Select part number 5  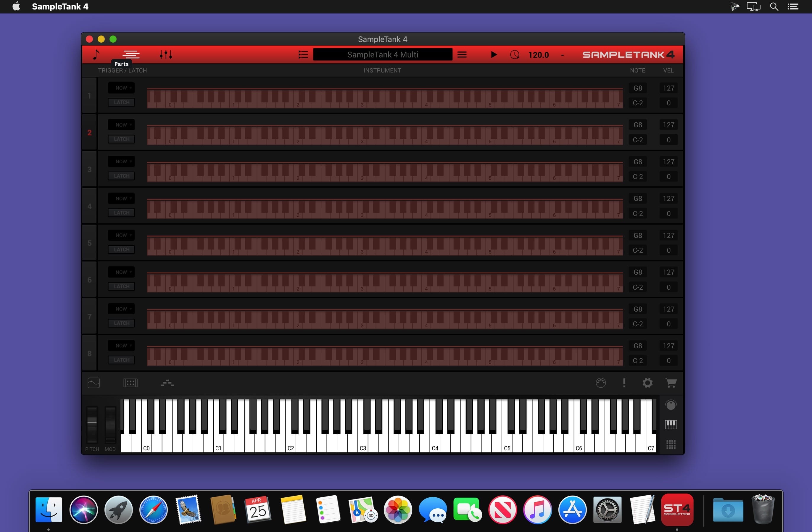[89, 243]
